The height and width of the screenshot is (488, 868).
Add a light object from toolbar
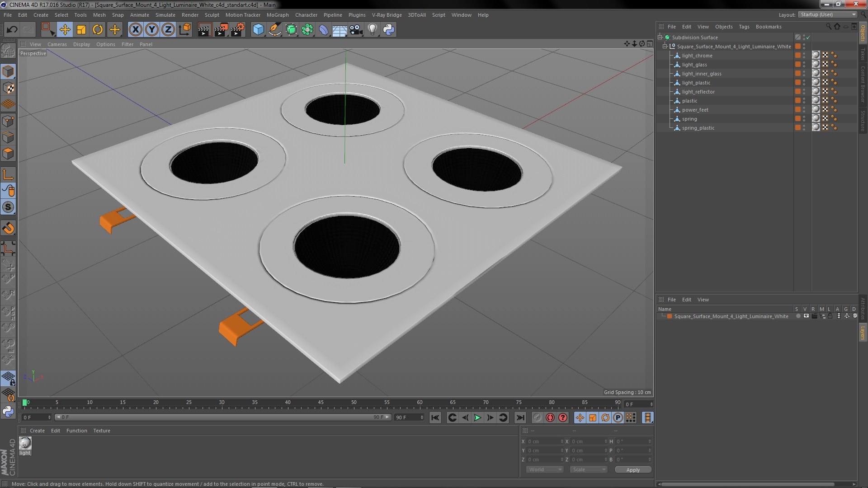[x=372, y=30]
